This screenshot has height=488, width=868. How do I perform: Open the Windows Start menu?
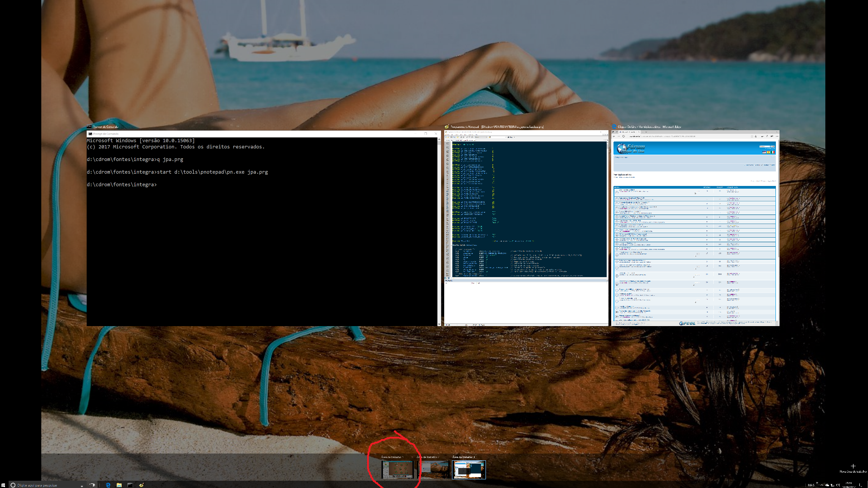tap(3, 485)
